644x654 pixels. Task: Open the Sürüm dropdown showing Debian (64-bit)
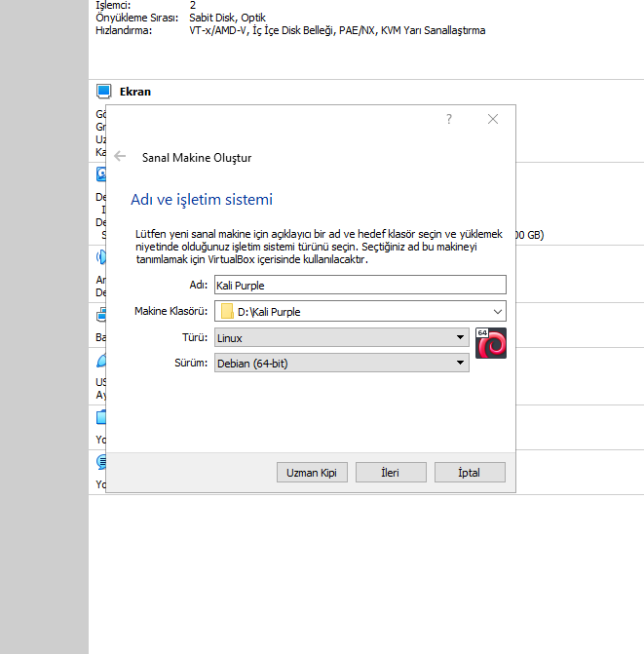[x=341, y=363]
